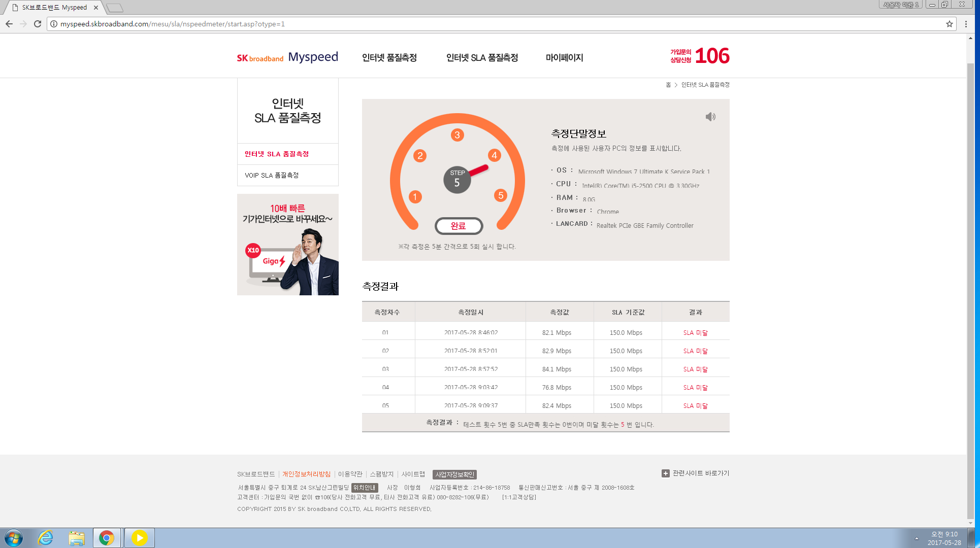Open File Explorer from taskbar
Screen dimensions: 980x548
point(77,538)
